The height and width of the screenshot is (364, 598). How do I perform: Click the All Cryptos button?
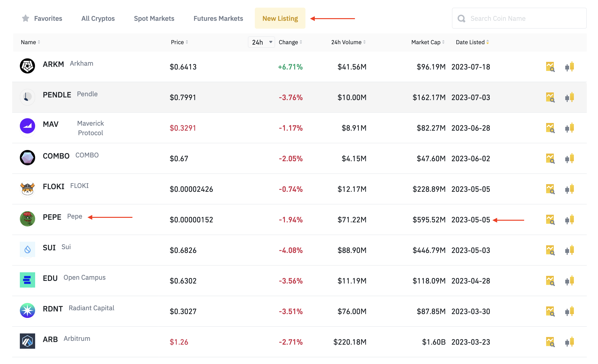click(x=98, y=18)
